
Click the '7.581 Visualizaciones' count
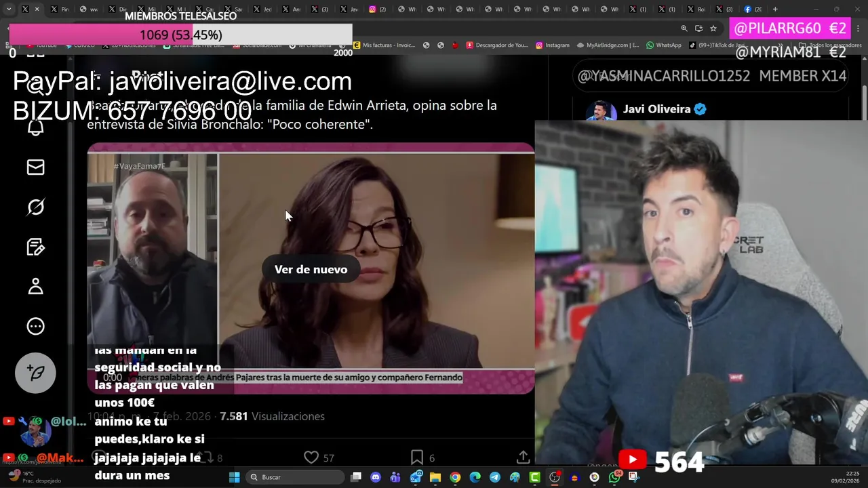click(x=272, y=416)
